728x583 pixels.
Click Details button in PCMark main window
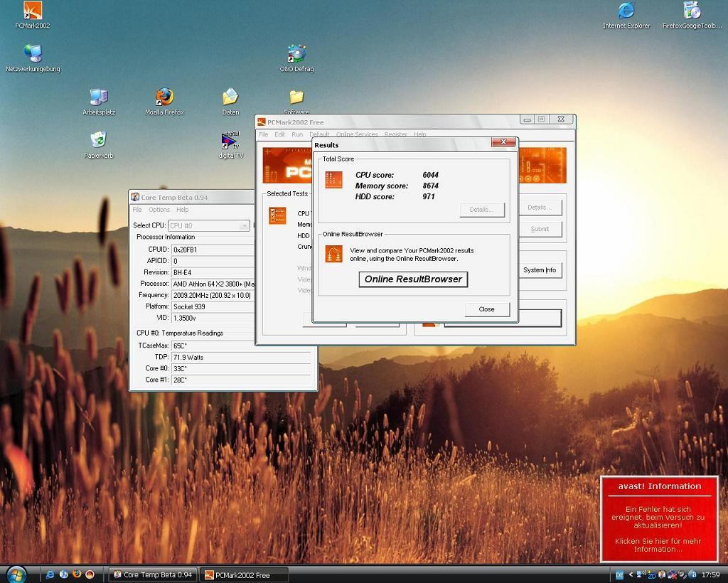click(540, 208)
